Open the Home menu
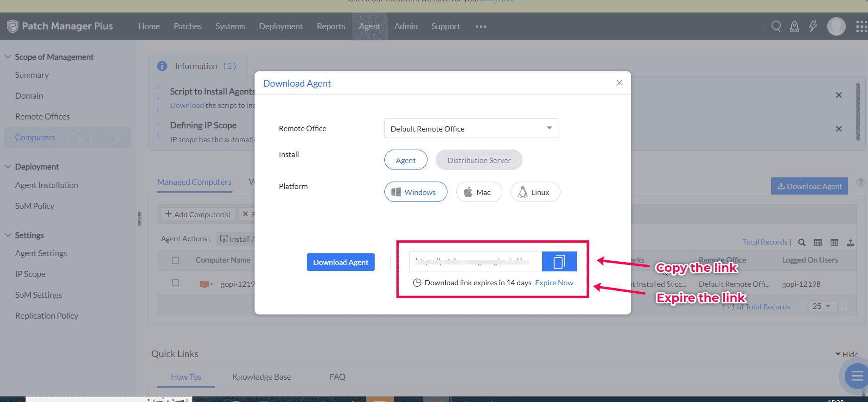 coord(149,26)
